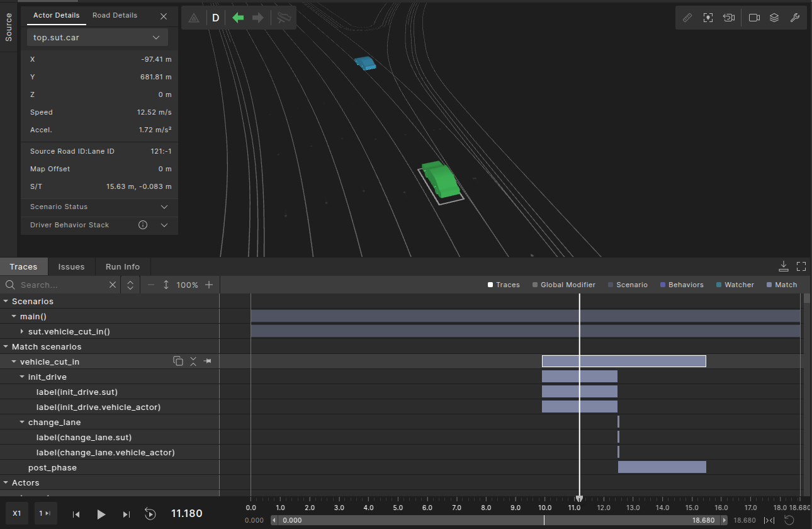Switch to the Issues tab
812x529 pixels.
[71, 266]
